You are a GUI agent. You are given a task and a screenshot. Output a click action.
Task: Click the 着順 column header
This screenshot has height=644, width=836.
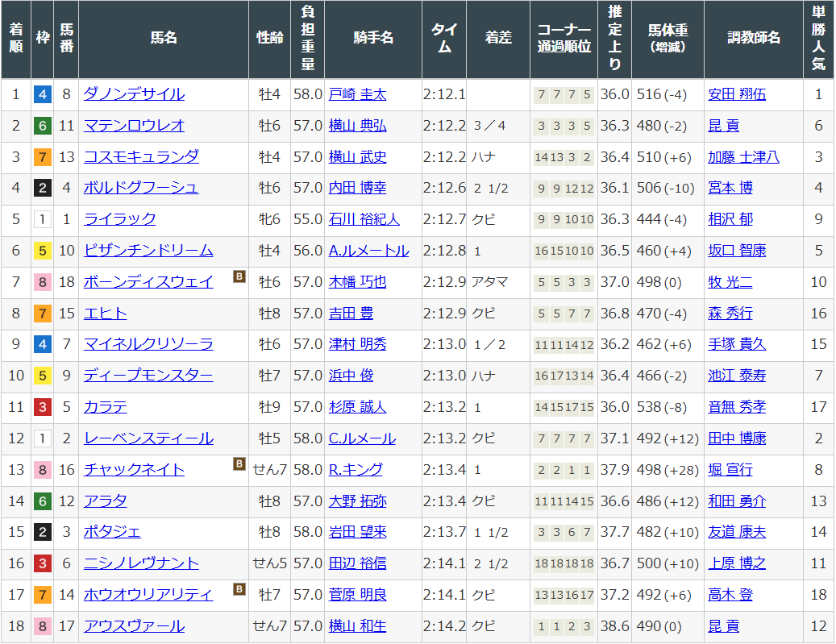pyautogui.click(x=15, y=39)
